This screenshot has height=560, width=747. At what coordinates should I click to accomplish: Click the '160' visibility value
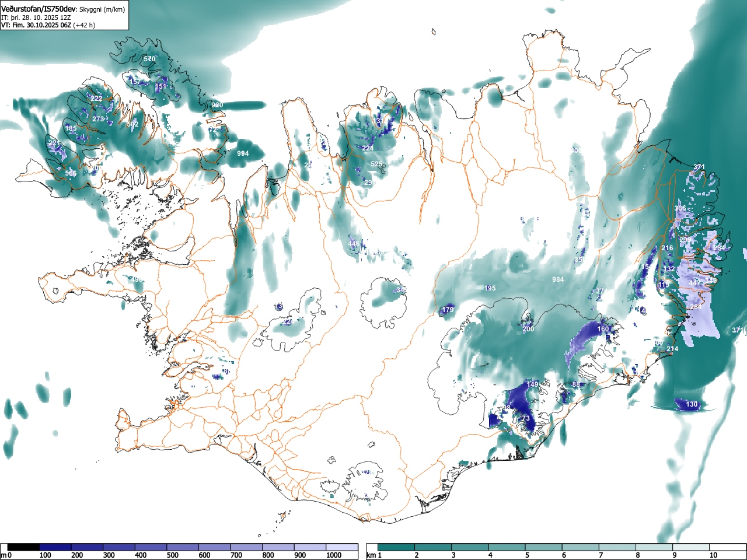coord(603,329)
